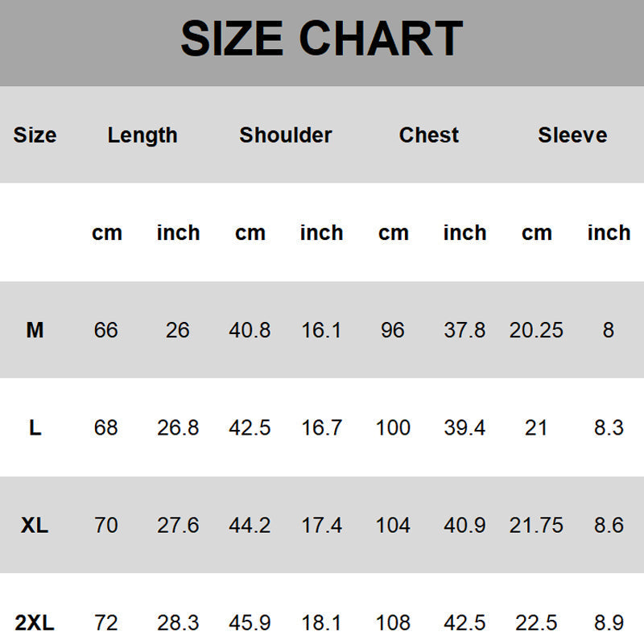The width and height of the screenshot is (644, 644).
Task: Select the 37.8 chest inch value
Action: click(x=464, y=330)
